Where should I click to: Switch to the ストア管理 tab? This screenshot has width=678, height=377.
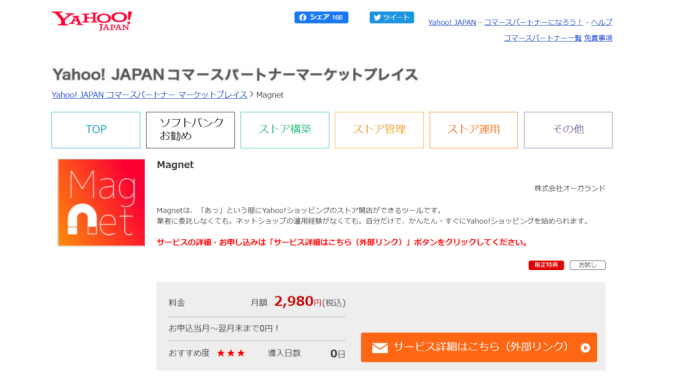click(x=379, y=130)
